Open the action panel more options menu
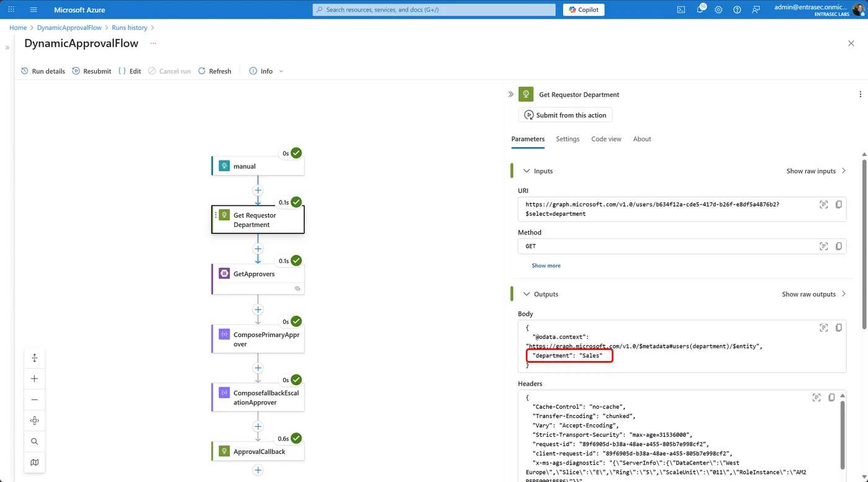This screenshot has width=868, height=482. tap(860, 94)
